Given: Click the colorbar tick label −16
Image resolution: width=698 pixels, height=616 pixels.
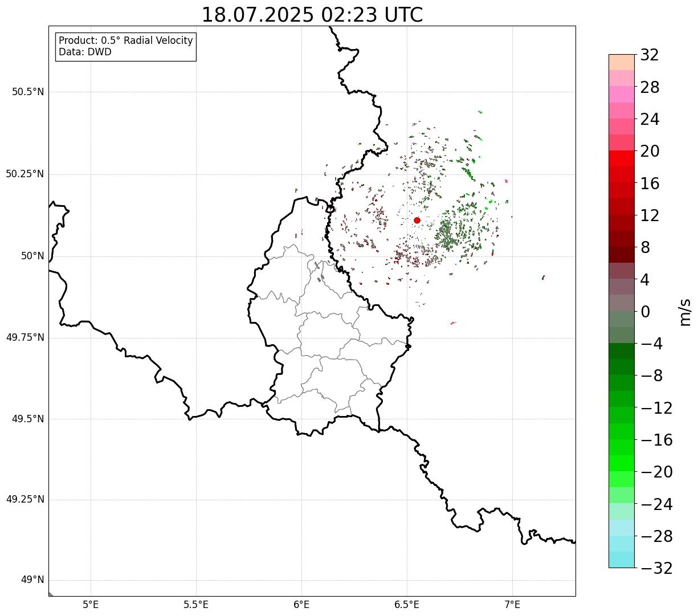Looking at the screenshot, I should pos(656,440).
